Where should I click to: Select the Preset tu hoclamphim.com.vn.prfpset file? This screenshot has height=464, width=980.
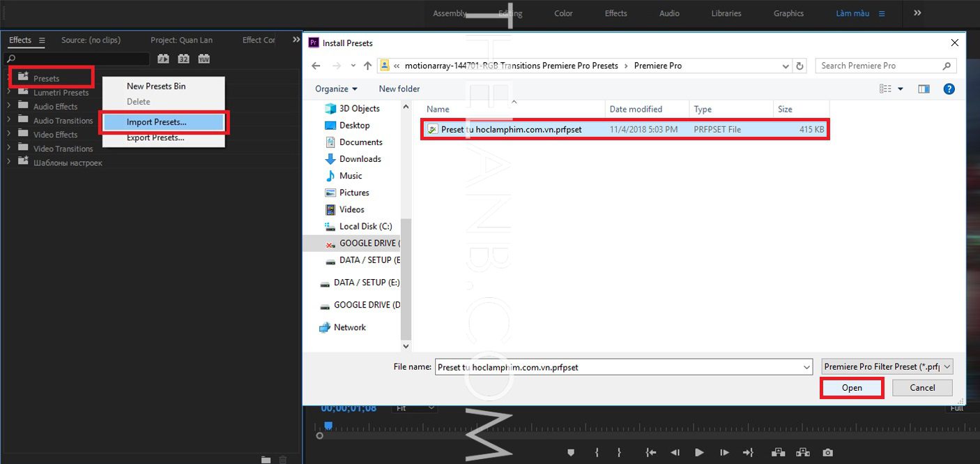[511, 129]
